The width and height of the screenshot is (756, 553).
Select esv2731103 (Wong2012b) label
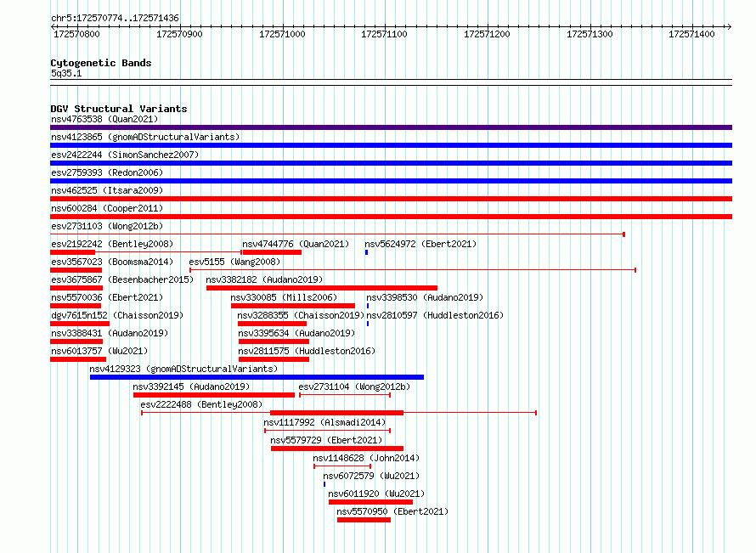pos(107,226)
